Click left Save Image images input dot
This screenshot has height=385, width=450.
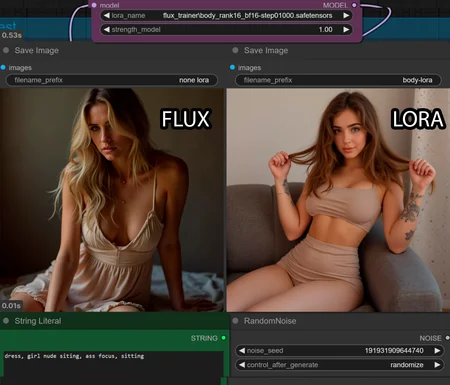coord(3,67)
